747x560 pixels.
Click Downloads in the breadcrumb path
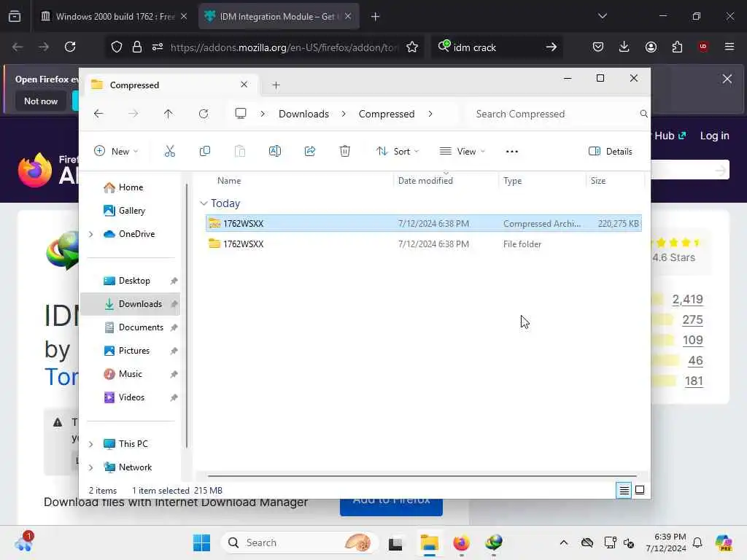[303, 114]
